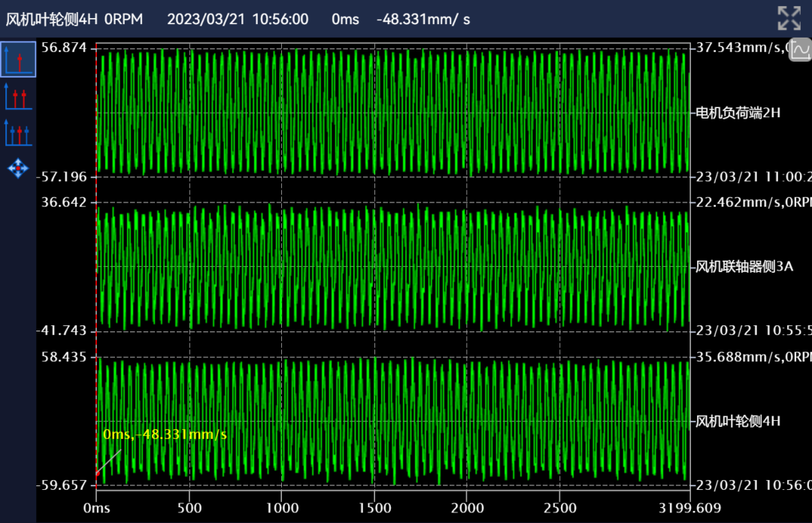Expand chart to fullscreen using arrows icon
Screen dimensions: 812x523
pos(789,18)
